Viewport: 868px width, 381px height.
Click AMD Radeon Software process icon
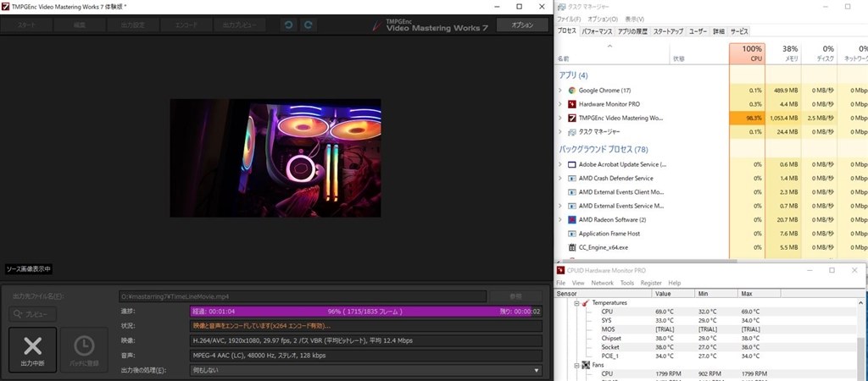pyautogui.click(x=572, y=219)
